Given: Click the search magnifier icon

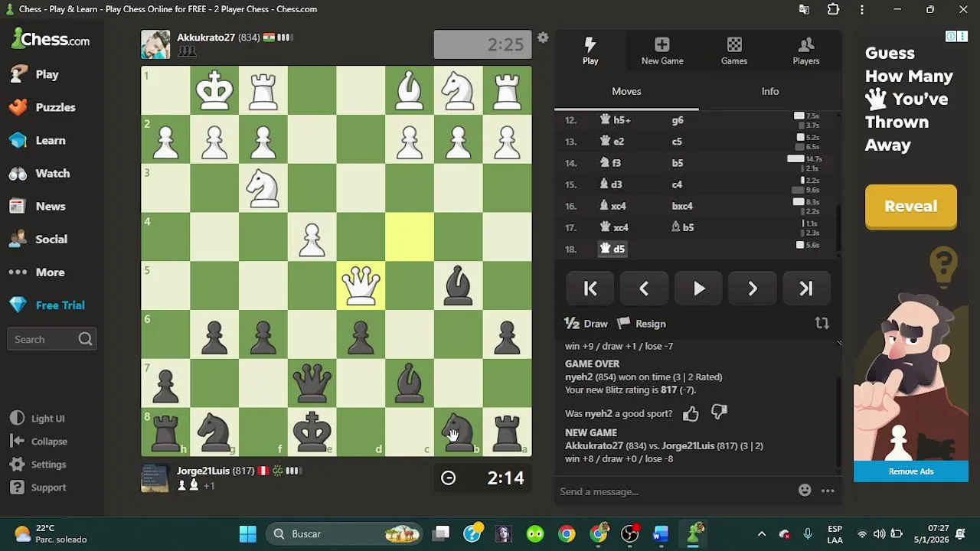Looking at the screenshot, I should click(85, 339).
